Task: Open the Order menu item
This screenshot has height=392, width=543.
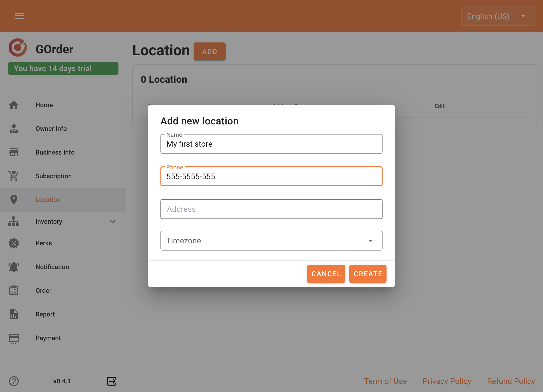Action: [63, 291]
